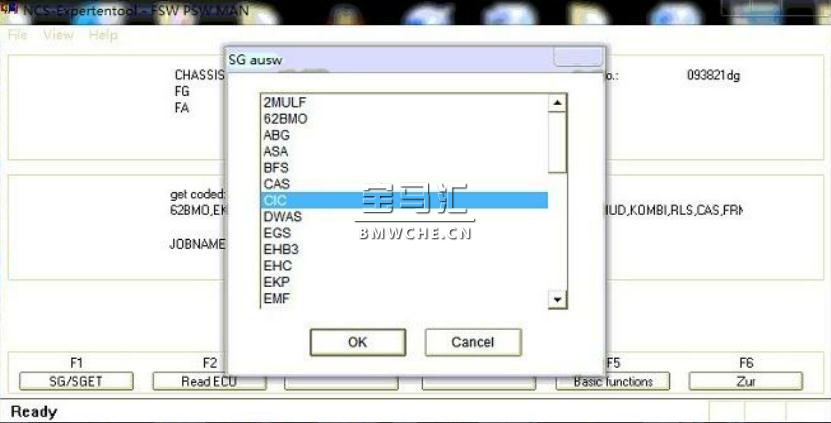Screen dimensions: 831x423
Task: Choose ASA control unit entry
Action: 405,152
